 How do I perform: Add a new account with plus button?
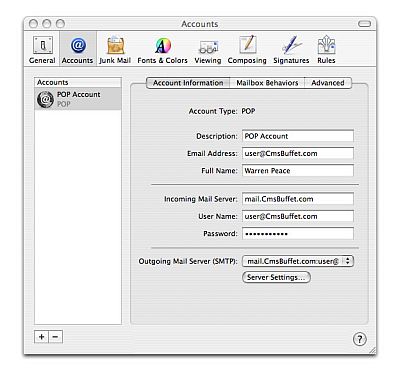(x=42, y=337)
